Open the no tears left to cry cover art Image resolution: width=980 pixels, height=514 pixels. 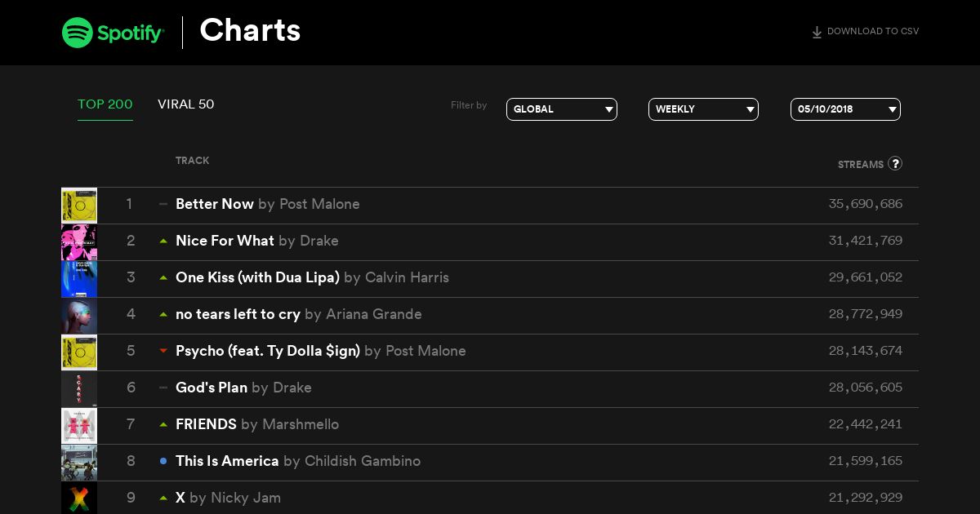79,316
